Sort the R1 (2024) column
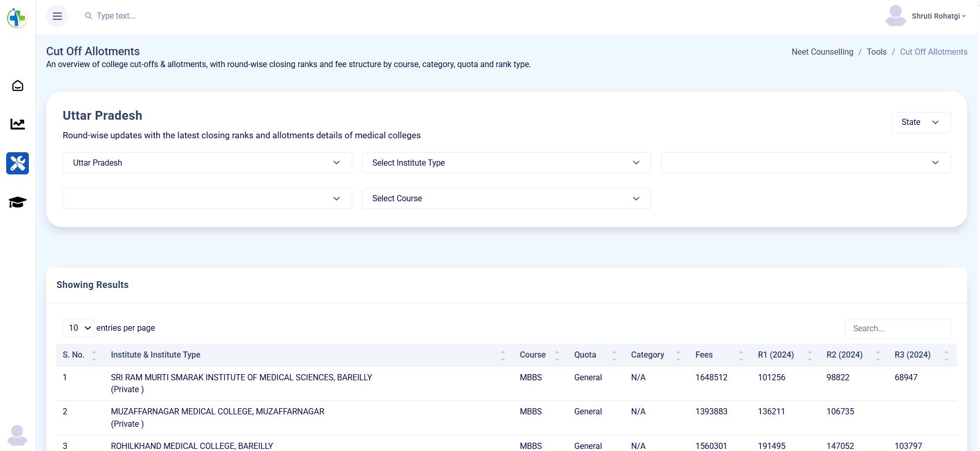This screenshot has height=451, width=980. [x=810, y=355]
